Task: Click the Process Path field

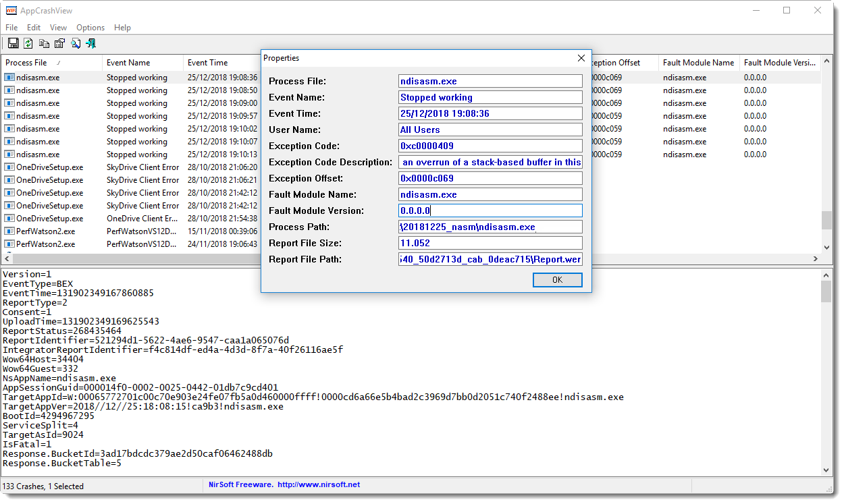Action: 490,227
